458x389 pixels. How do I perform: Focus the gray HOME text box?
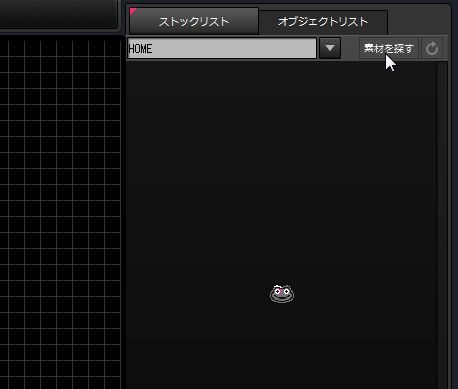pyautogui.click(x=222, y=49)
